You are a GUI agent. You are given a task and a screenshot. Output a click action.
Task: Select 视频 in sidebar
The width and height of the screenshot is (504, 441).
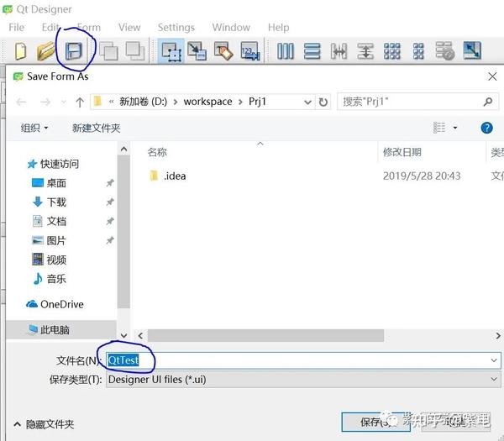point(49,260)
